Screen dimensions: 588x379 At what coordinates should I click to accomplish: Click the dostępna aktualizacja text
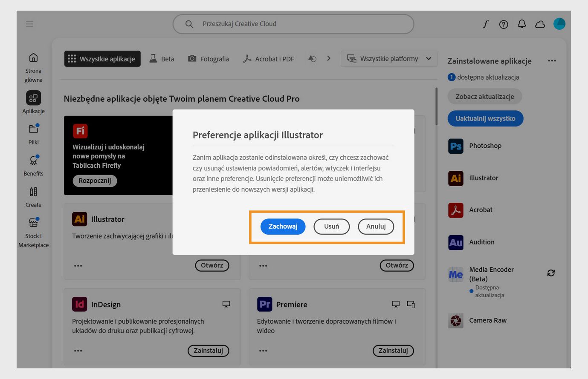coord(488,77)
